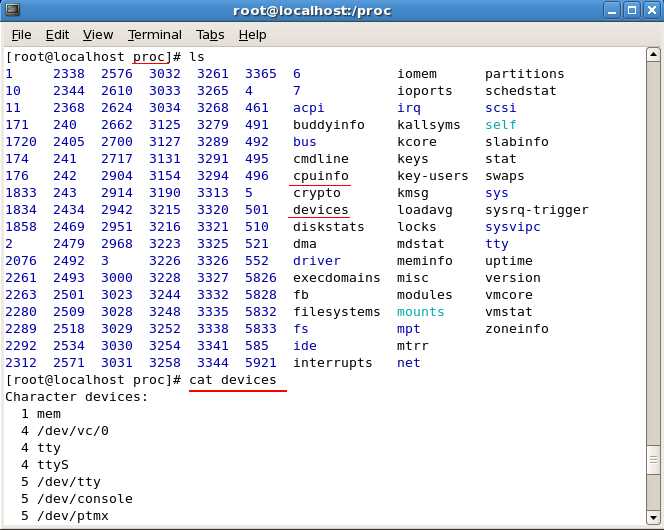Click the window title bar text
Image resolution: width=664 pixels, height=530 pixels.
312,11
